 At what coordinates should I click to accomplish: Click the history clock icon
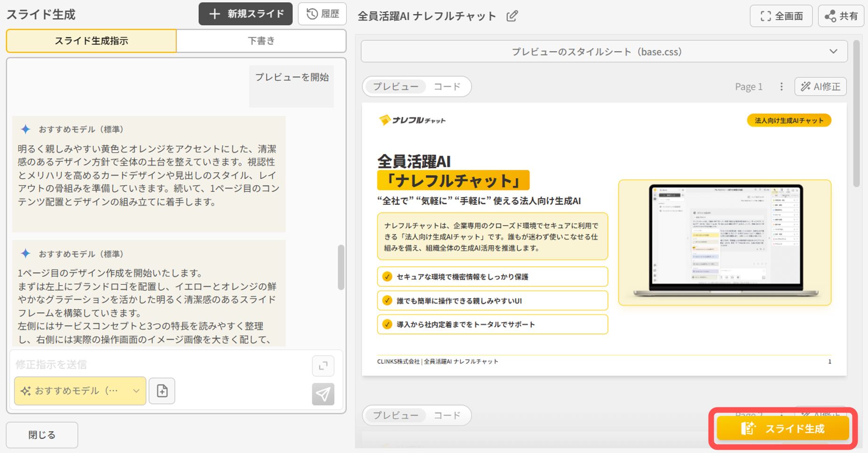pos(312,14)
